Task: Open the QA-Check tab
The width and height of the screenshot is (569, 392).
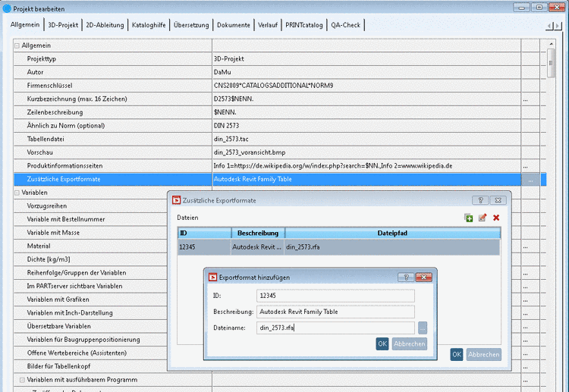Action: coord(345,25)
